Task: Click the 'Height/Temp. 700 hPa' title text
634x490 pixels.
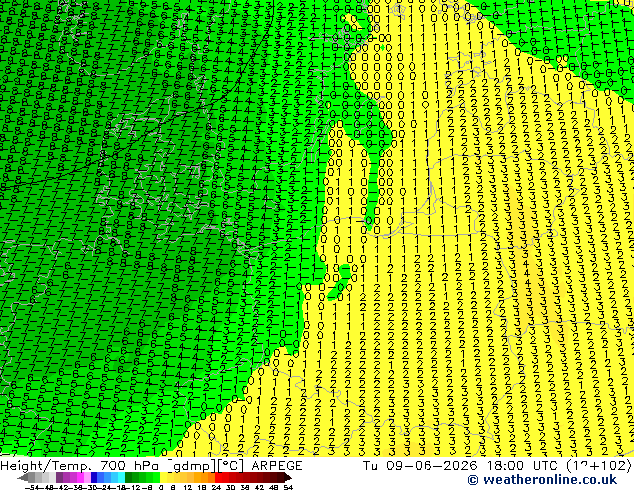Action: (79, 466)
